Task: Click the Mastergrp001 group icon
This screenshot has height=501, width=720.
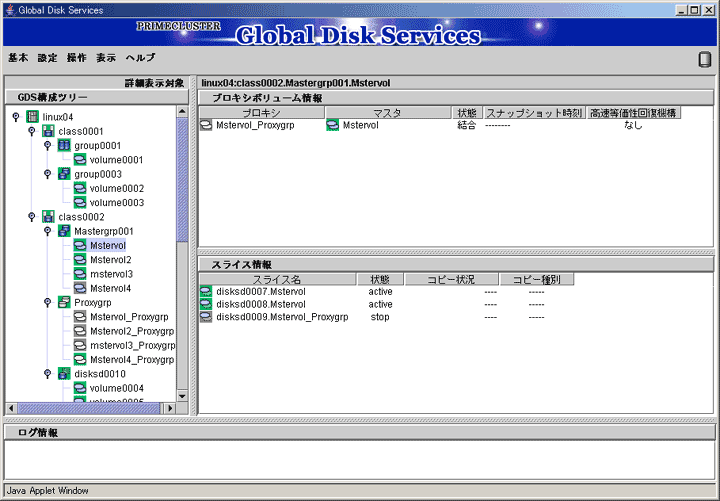Action: coord(64,231)
